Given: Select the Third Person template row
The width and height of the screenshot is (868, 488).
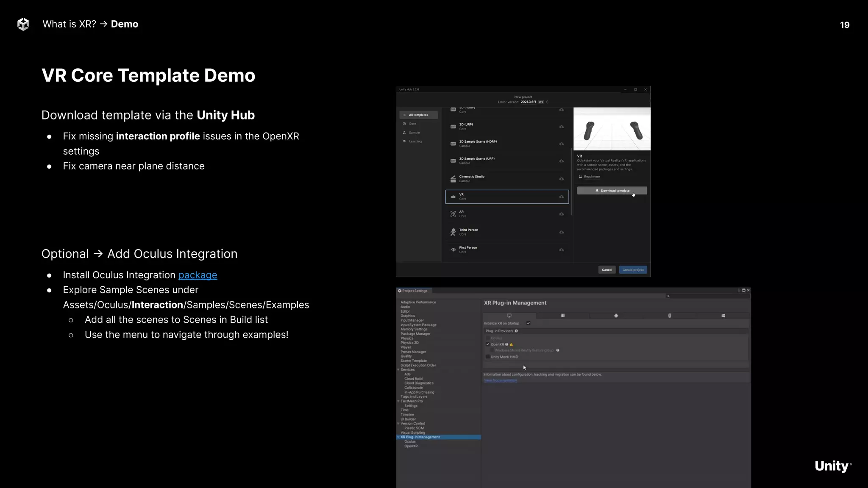Looking at the screenshot, I should coord(507,232).
